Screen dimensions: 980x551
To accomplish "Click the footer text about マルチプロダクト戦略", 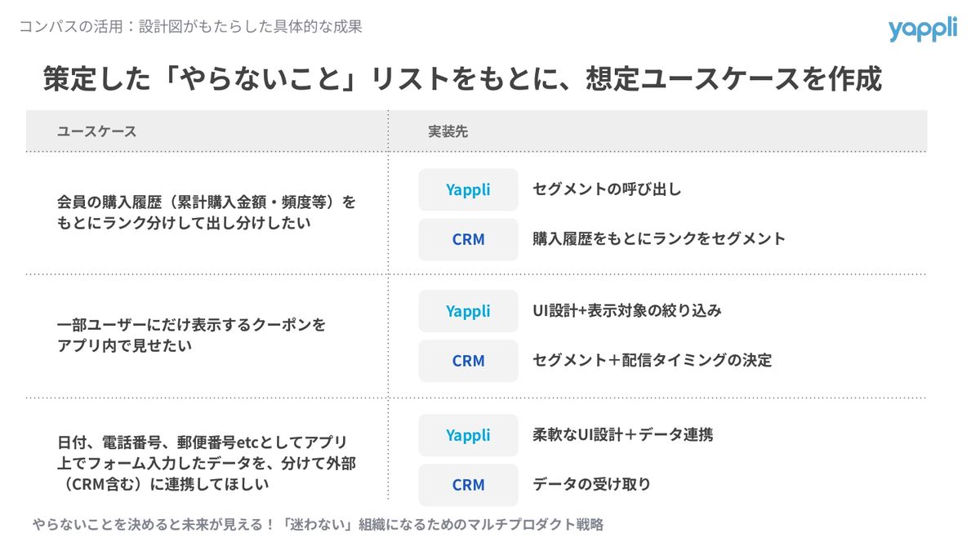I will [318, 525].
